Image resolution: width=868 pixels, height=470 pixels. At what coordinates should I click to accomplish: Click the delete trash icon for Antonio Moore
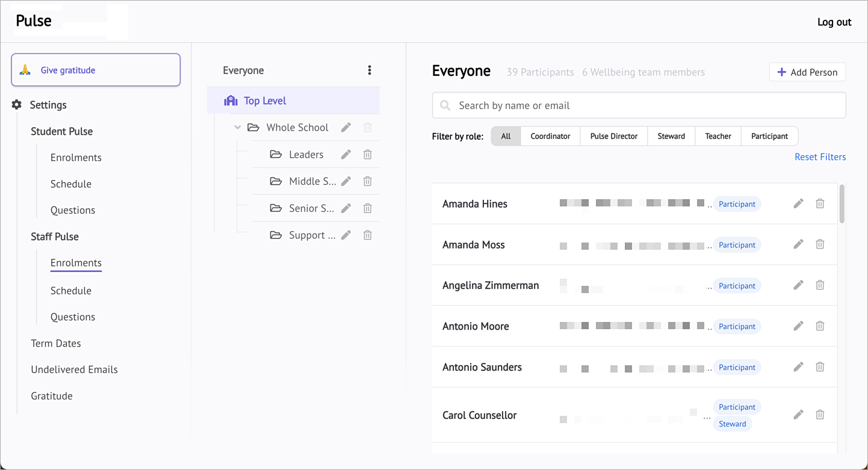pos(820,325)
